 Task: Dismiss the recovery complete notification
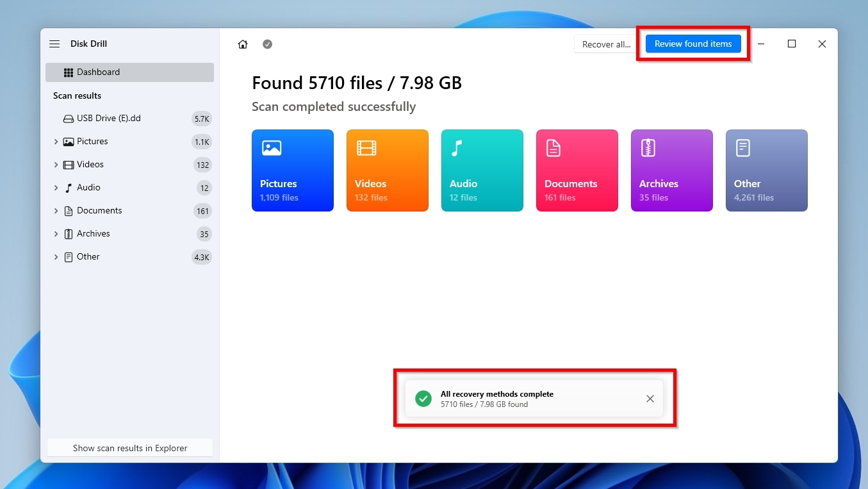(650, 399)
